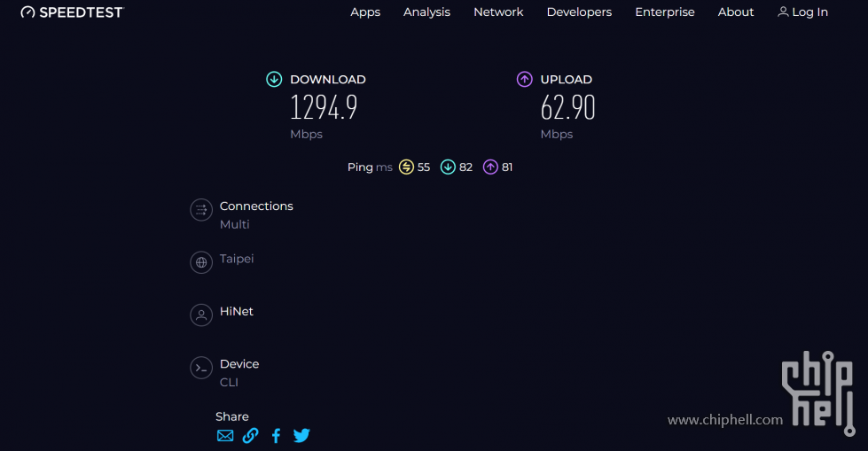Click the download latency ping icon
The width and height of the screenshot is (868, 451).
(x=448, y=167)
